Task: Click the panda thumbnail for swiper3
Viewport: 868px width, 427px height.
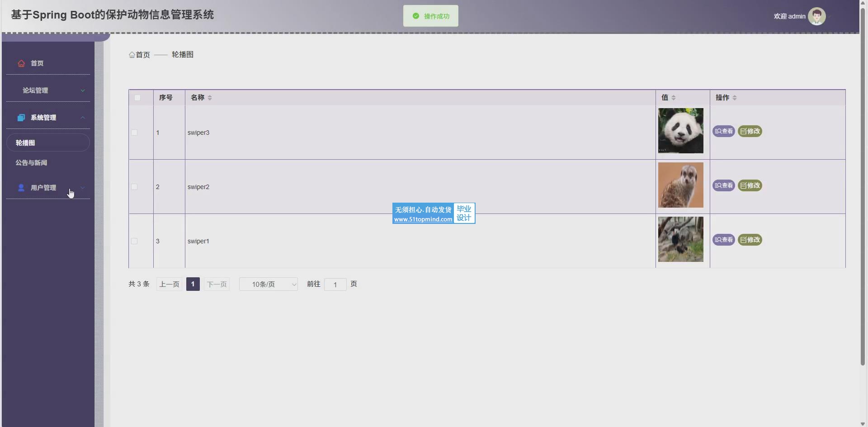Action: click(680, 131)
